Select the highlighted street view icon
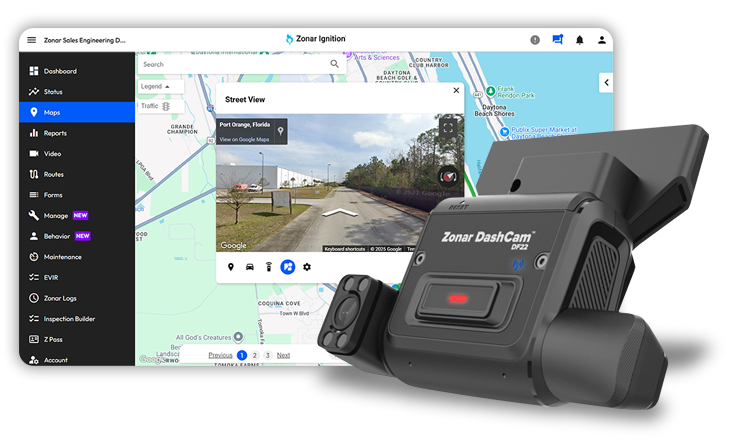This screenshot has width=750, height=440. click(288, 267)
